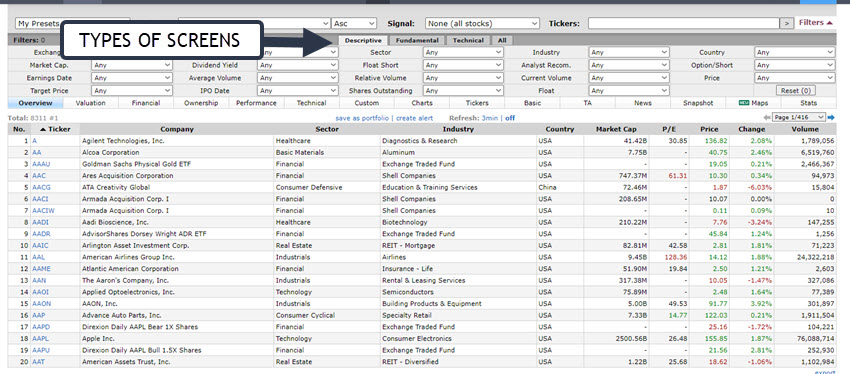Focus the Tickers input field
The height and width of the screenshot is (374, 850).
click(x=683, y=23)
